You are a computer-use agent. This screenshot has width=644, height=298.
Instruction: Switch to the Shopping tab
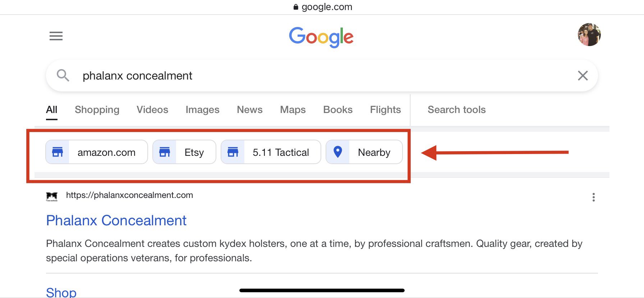coord(97,110)
